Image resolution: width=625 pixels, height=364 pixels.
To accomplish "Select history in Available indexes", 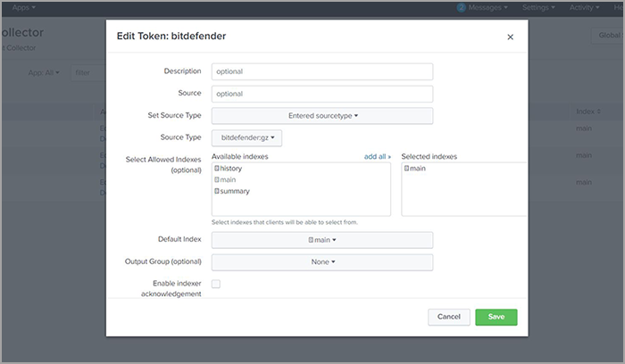I will pos(229,169).
